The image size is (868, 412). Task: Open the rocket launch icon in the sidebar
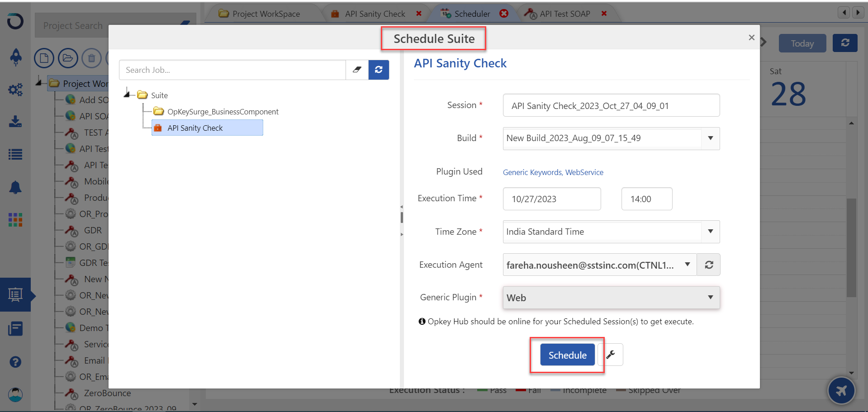[16, 57]
